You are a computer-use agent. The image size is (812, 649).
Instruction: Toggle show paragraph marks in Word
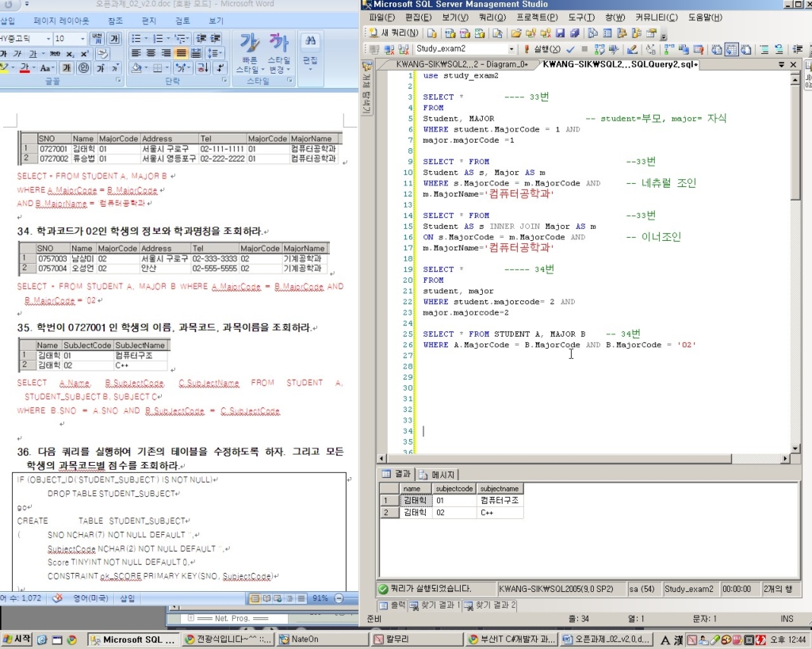pos(220,68)
